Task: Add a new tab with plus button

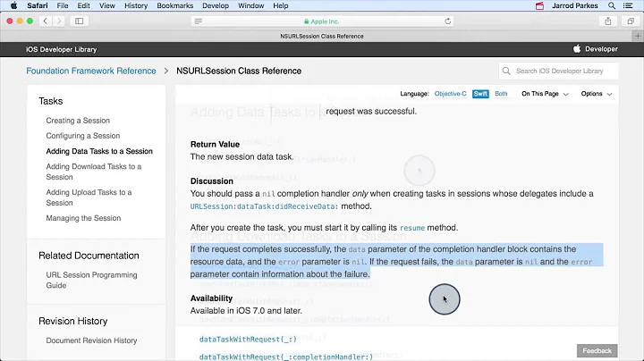Action: [638, 36]
